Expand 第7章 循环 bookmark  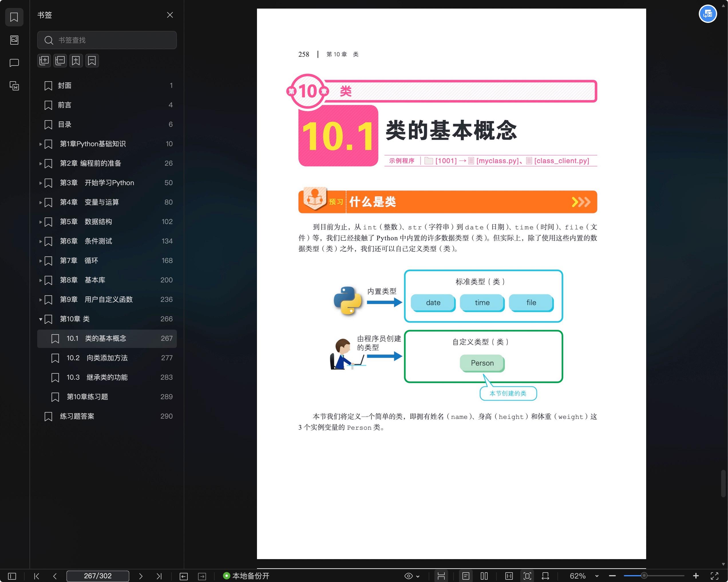(x=41, y=261)
